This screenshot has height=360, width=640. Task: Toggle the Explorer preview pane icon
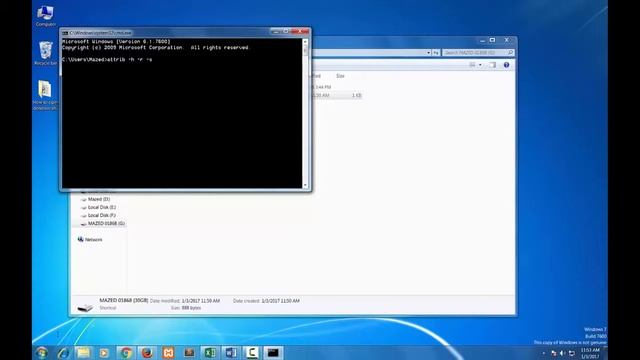click(x=493, y=65)
